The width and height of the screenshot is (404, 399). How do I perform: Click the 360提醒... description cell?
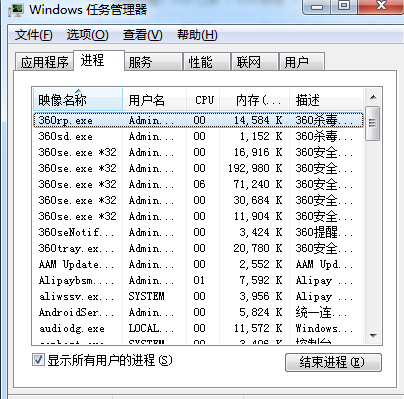[x=324, y=232]
